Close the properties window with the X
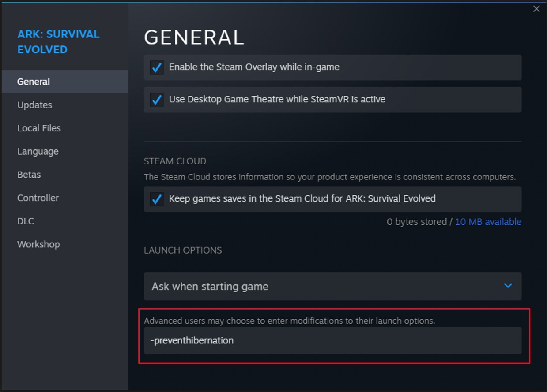The image size is (547, 392). [x=536, y=9]
